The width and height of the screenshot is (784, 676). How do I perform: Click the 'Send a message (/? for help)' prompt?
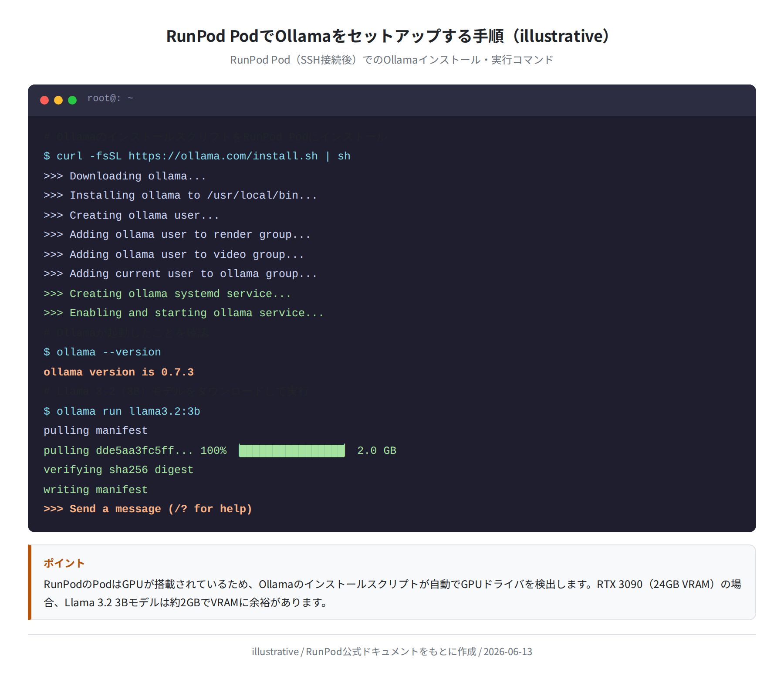coord(148,509)
